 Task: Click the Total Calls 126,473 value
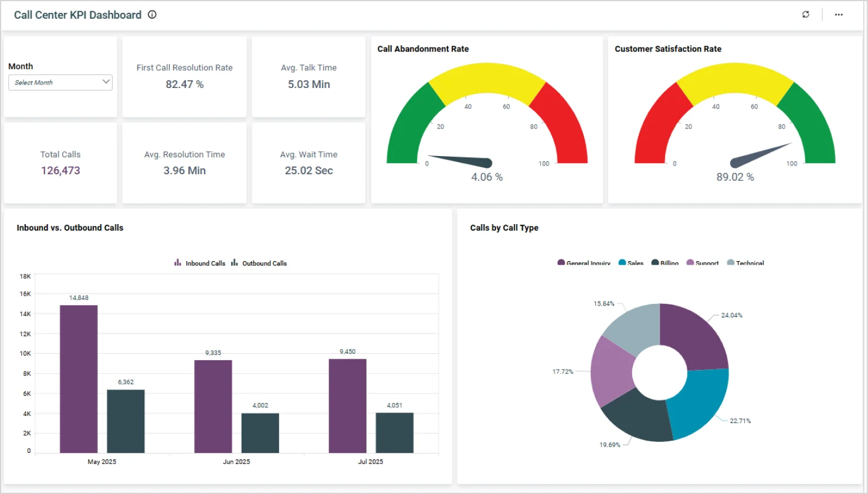60,171
